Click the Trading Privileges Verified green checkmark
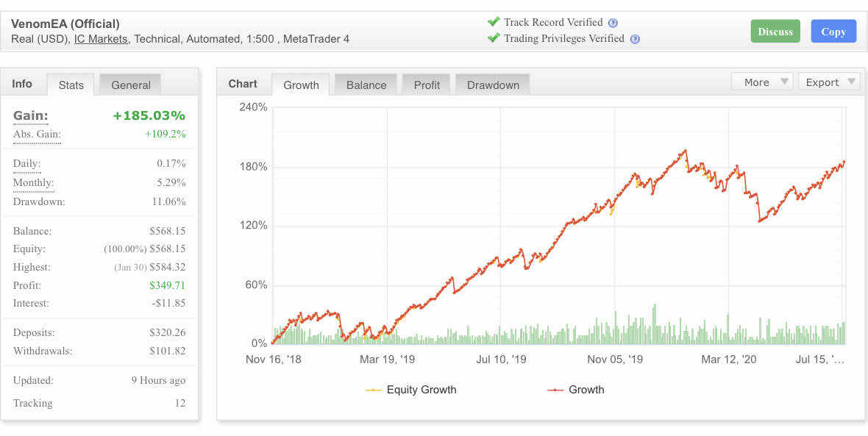This screenshot has width=868, height=436. [494, 38]
